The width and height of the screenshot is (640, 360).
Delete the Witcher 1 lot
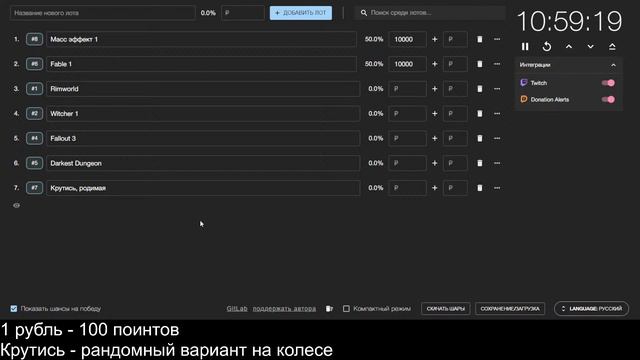(x=480, y=114)
